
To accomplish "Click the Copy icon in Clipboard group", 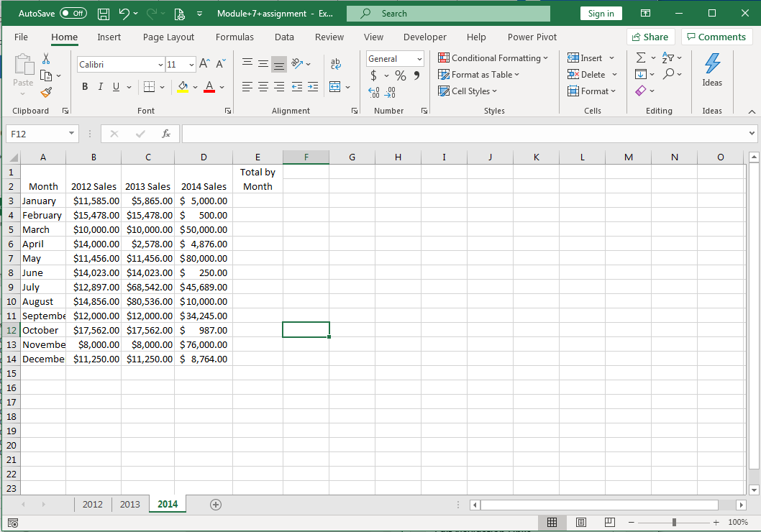I will [x=46, y=75].
